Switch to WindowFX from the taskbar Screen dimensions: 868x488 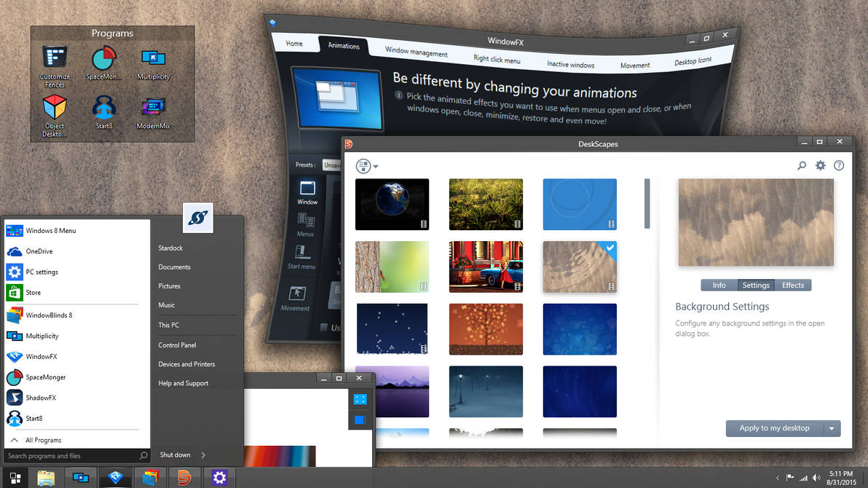tap(115, 478)
